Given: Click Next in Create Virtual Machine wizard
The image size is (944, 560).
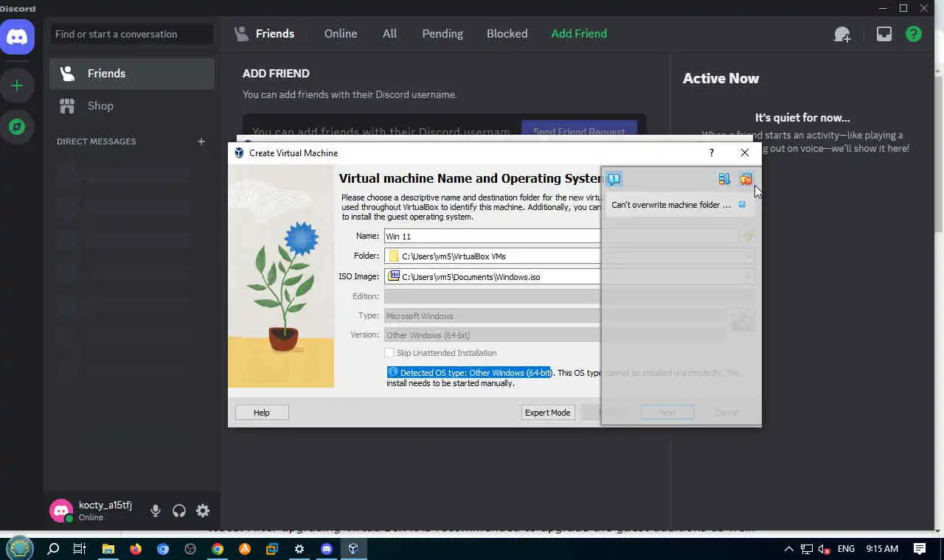Looking at the screenshot, I should [667, 413].
